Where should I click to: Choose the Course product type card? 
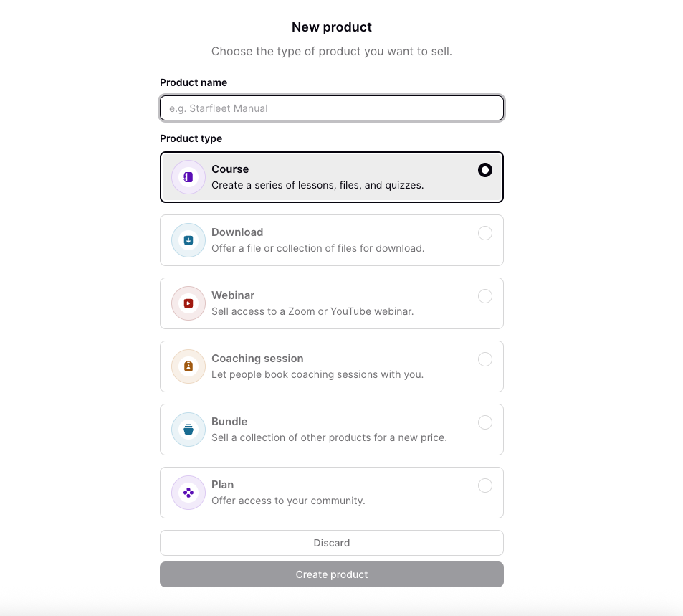tap(331, 176)
